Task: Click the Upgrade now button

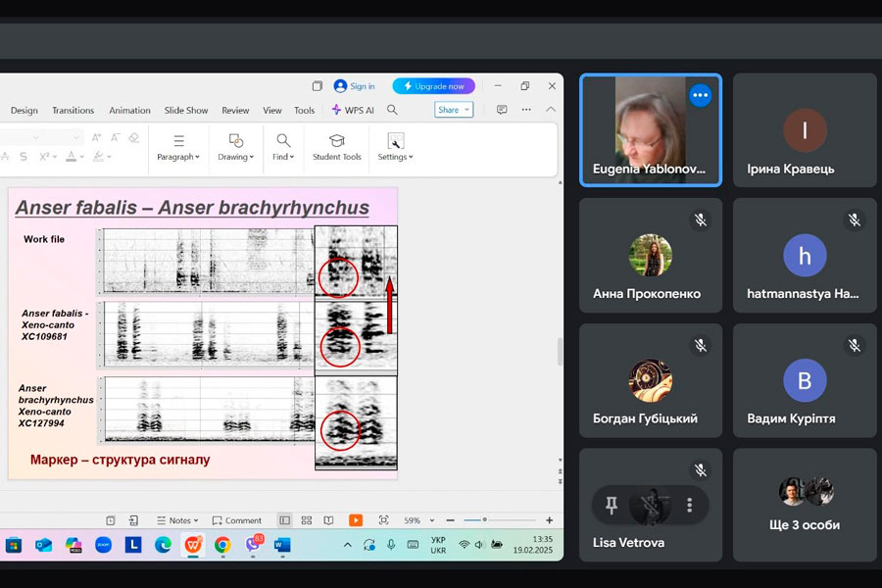Action: pos(433,86)
